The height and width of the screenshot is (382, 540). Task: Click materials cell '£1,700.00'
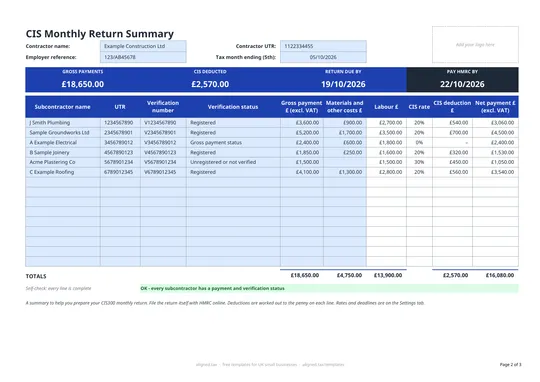coord(345,133)
